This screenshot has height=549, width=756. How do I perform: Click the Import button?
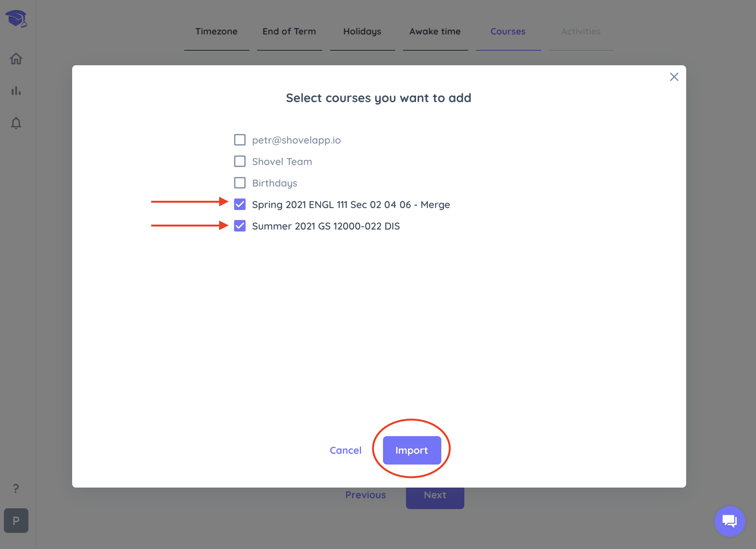click(x=412, y=450)
